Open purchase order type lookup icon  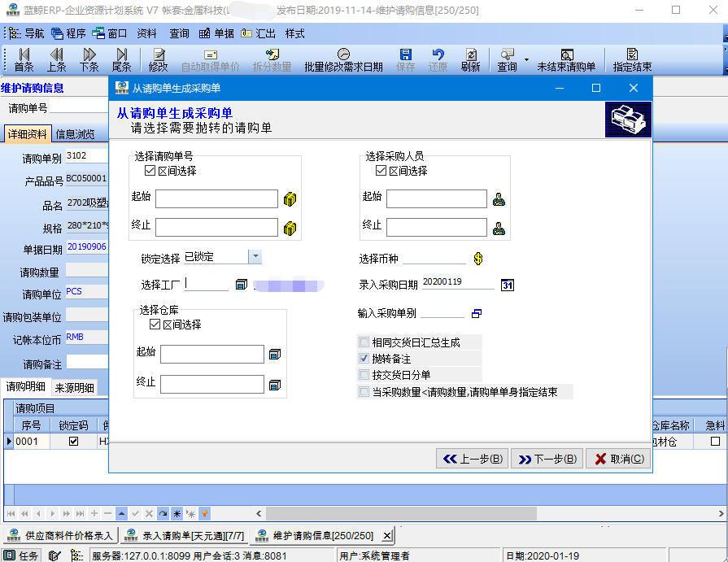[477, 314]
